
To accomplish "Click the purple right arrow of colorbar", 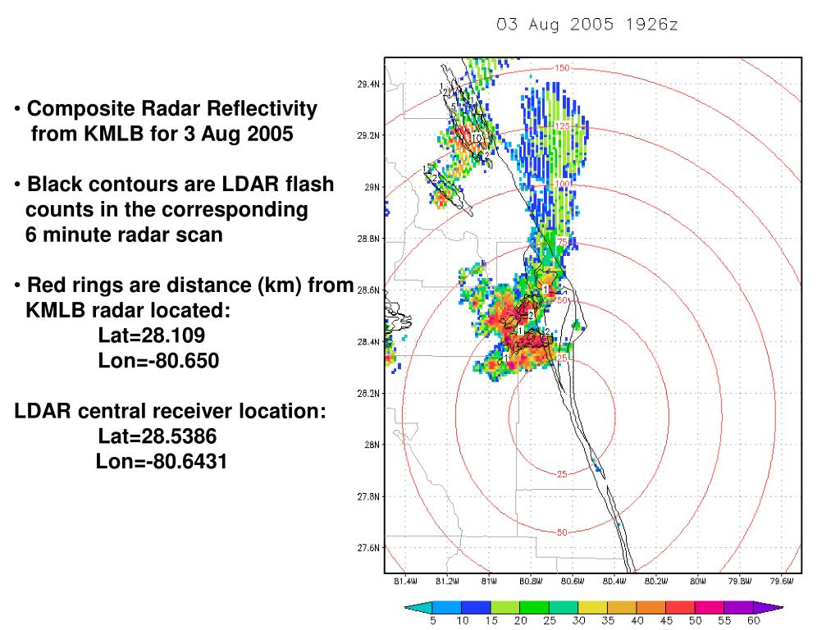I will (x=768, y=607).
